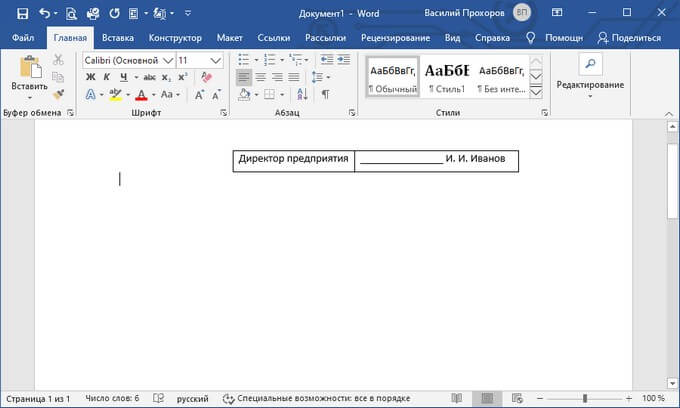Image resolution: width=680 pixels, height=408 pixels.
Task: Toggle underline formatting (Ч)
Action: pyautogui.click(x=124, y=77)
